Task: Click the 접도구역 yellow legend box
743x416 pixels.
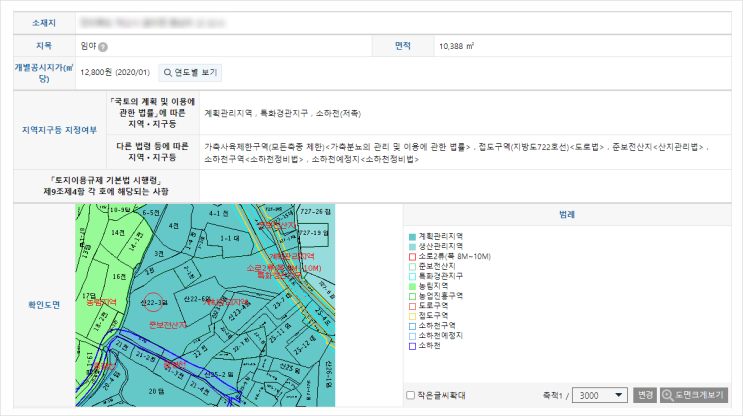Action: pyautogui.click(x=412, y=316)
